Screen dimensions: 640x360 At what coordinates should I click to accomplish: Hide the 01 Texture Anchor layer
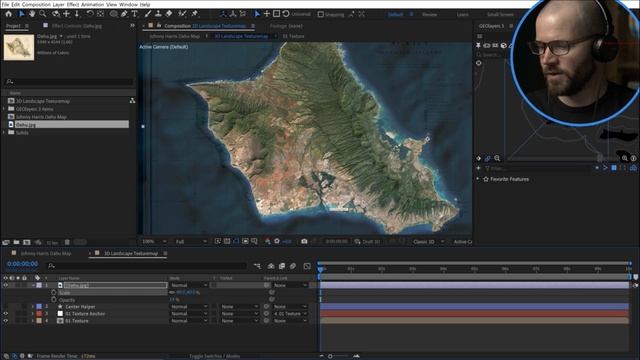(6, 313)
